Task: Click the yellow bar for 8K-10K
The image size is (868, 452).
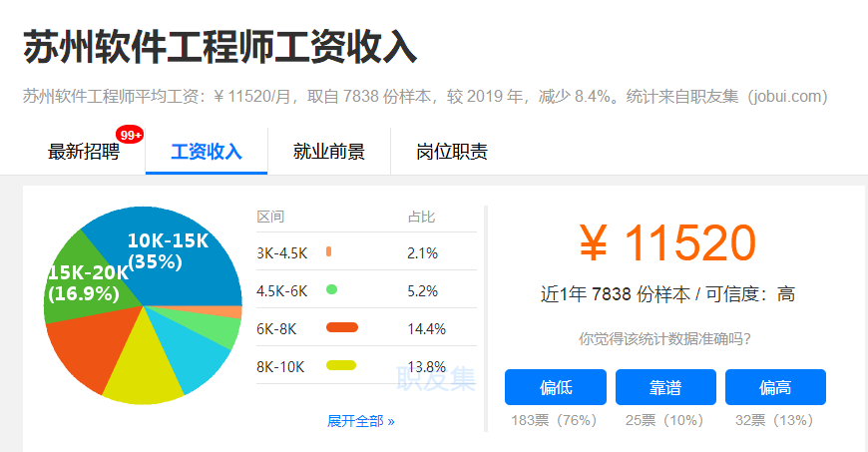Action: pyautogui.click(x=341, y=365)
